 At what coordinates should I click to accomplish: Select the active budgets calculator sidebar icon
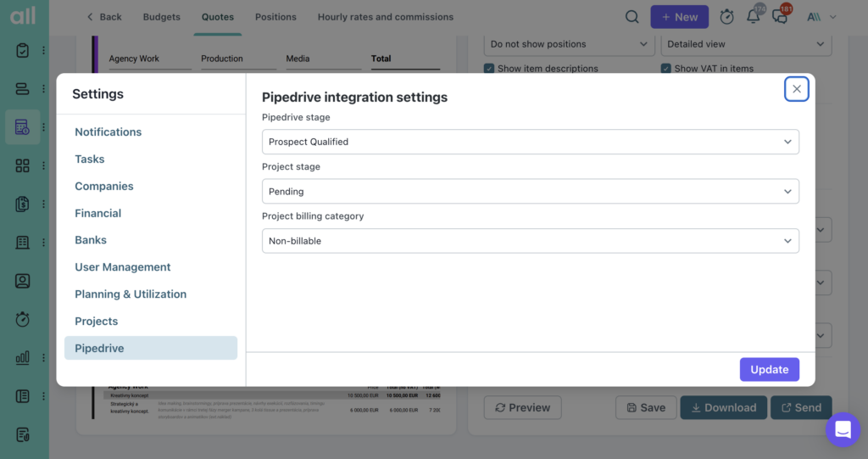coord(22,127)
